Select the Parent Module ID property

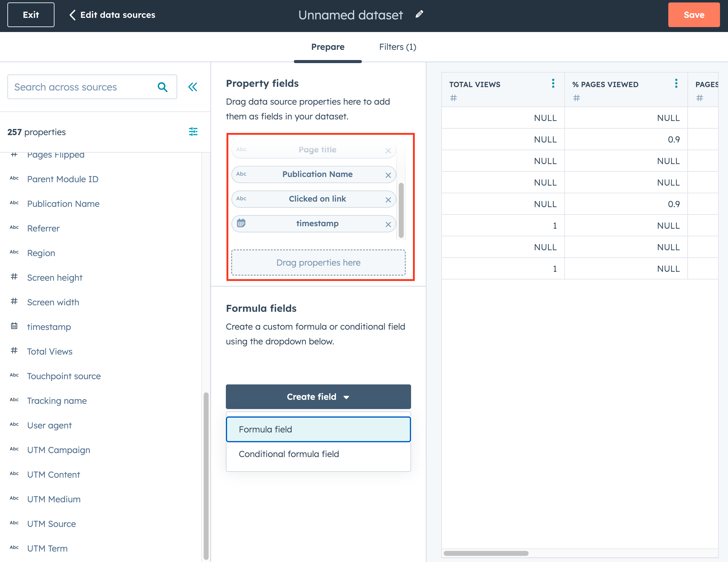coord(63,179)
